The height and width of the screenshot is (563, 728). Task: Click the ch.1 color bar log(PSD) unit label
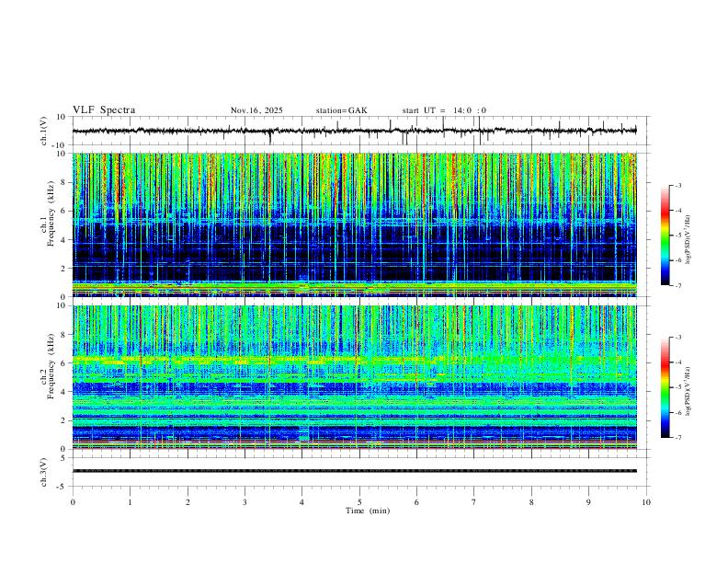(x=688, y=239)
